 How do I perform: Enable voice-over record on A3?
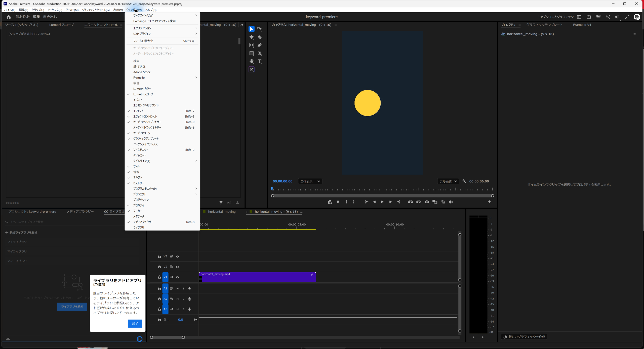click(x=189, y=309)
